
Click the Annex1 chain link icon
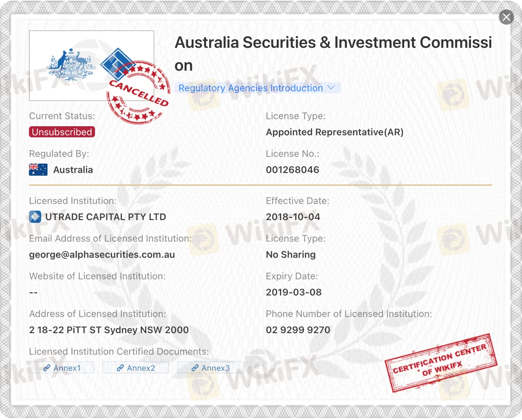pyautogui.click(x=47, y=368)
